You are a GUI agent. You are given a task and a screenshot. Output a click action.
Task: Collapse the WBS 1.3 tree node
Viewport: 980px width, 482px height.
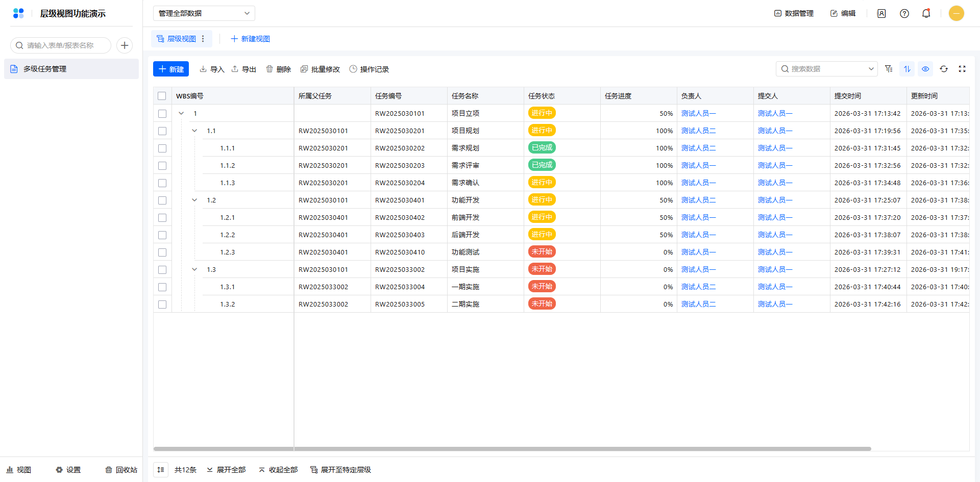[194, 269]
